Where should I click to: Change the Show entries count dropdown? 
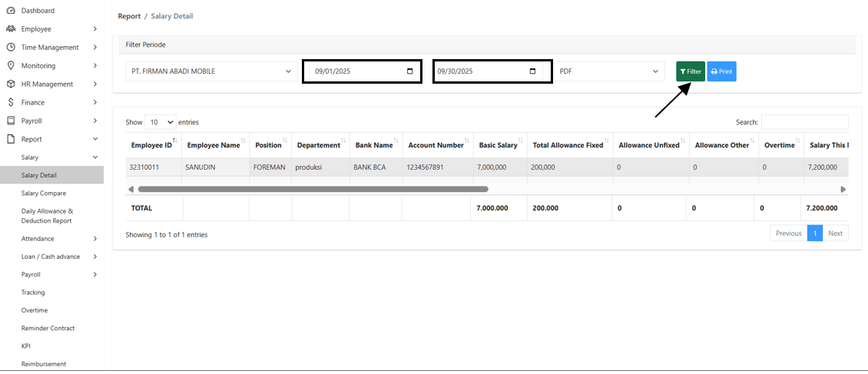pos(160,122)
